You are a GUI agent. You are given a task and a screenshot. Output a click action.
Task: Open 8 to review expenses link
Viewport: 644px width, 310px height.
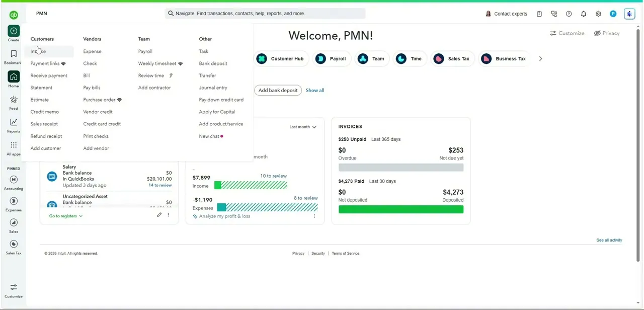pos(306,198)
